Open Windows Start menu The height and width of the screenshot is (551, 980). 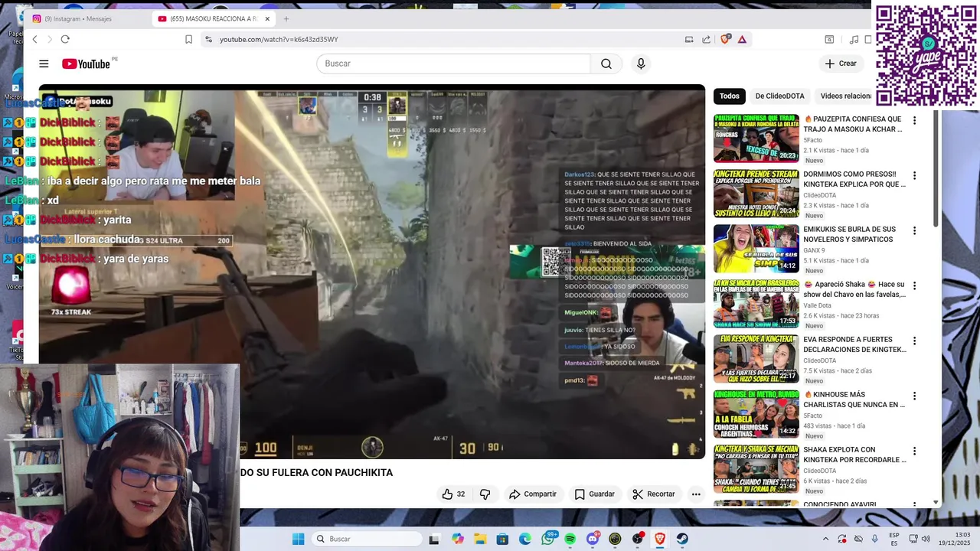point(298,539)
